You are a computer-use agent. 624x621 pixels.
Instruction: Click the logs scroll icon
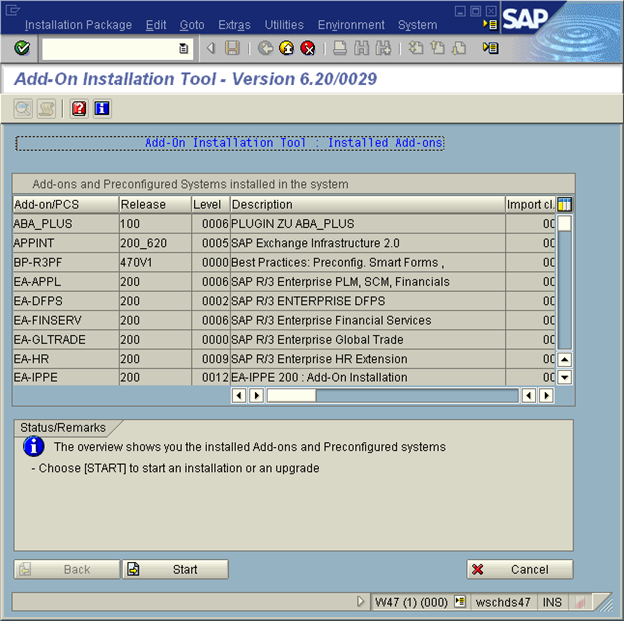(46, 109)
